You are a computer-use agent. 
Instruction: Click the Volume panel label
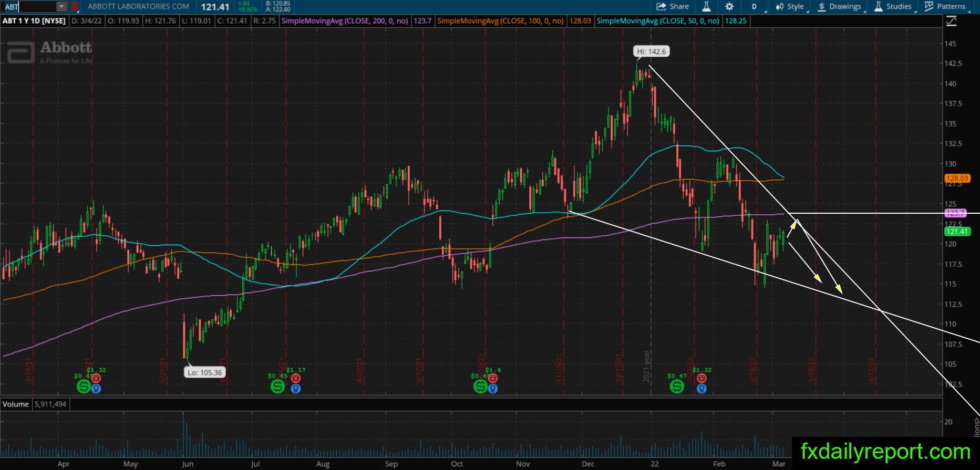click(16, 404)
